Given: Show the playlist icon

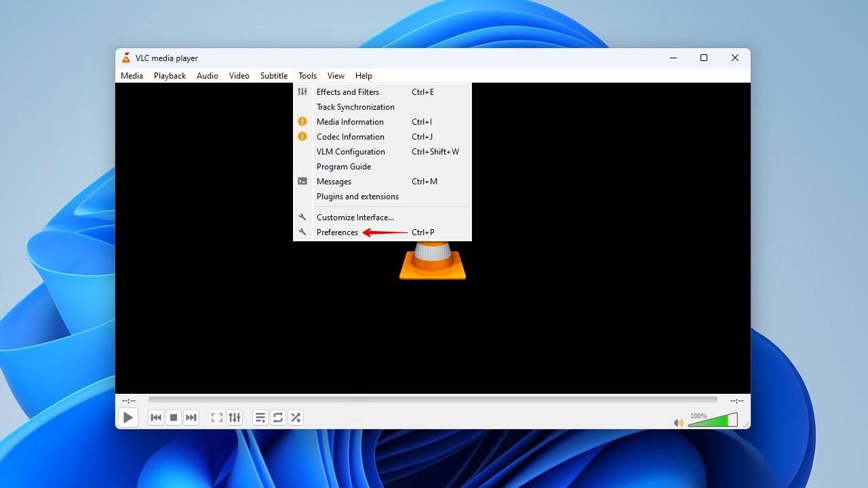Looking at the screenshot, I should [260, 418].
